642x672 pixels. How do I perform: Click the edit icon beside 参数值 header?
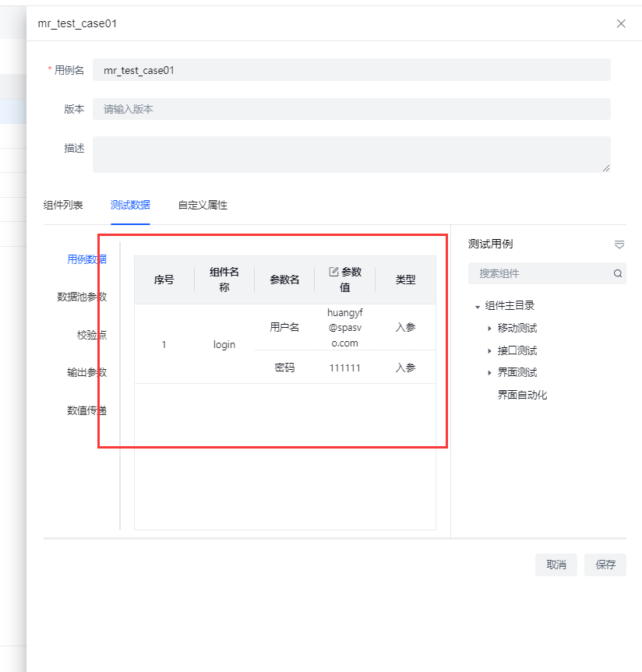334,272
